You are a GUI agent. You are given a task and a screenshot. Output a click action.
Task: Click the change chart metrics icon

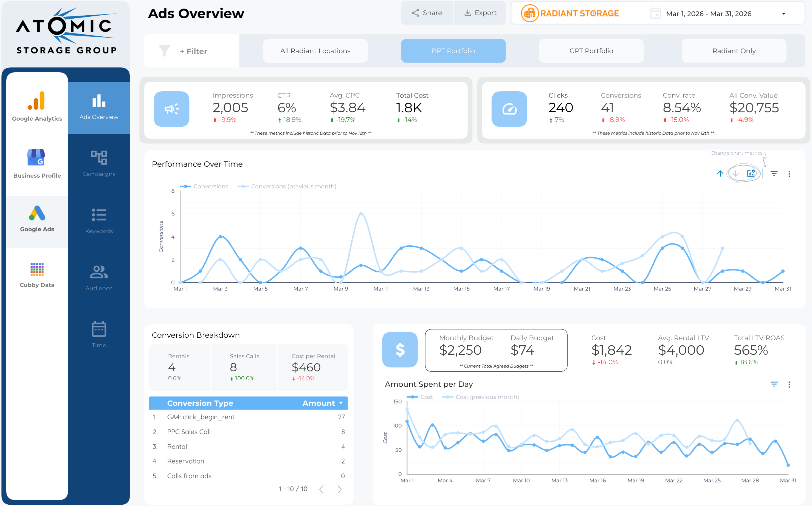pyautogui.click(x=751, y=173)
